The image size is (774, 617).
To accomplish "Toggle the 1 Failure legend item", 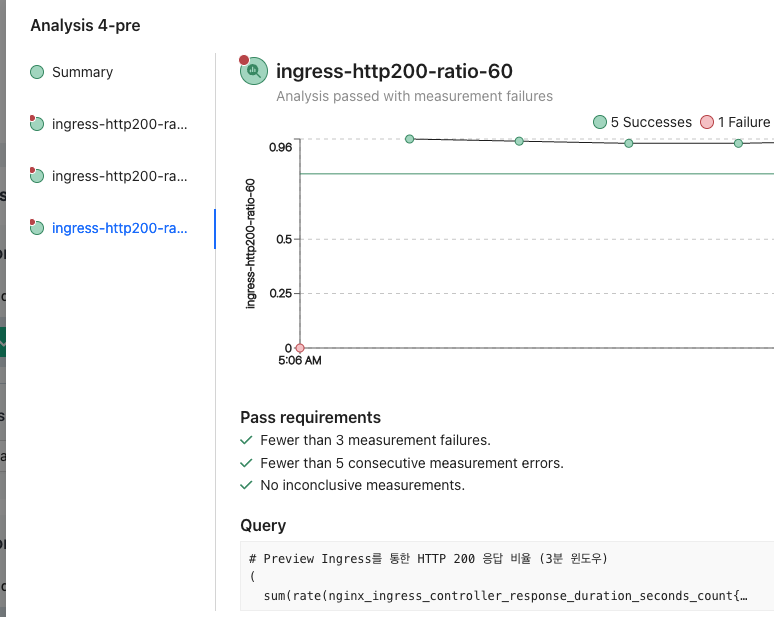I will [x=735, y=122].
